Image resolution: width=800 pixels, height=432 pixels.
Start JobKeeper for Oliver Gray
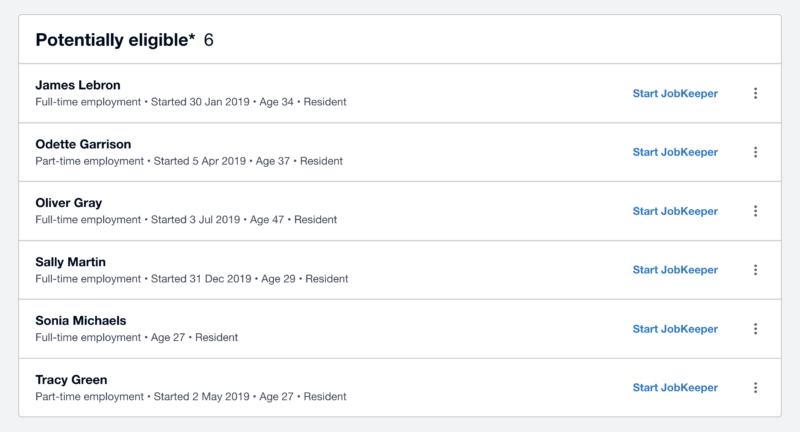pyautogui.click(x=675, y=211)
